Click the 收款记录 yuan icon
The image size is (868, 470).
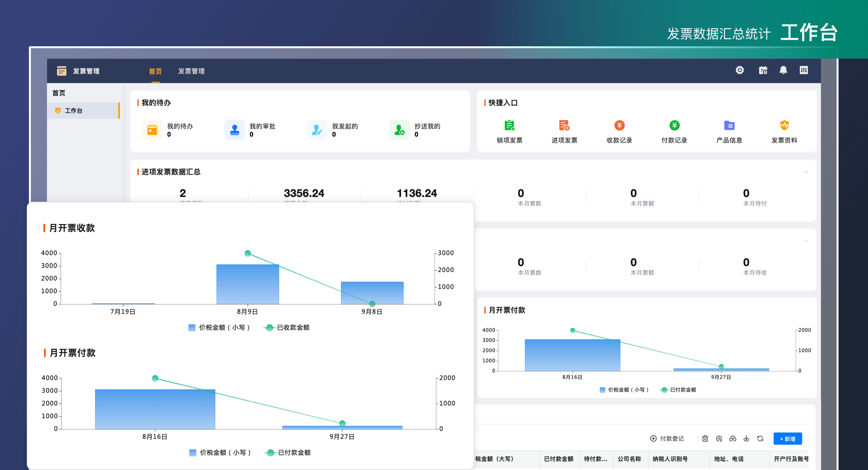(619, 125)
